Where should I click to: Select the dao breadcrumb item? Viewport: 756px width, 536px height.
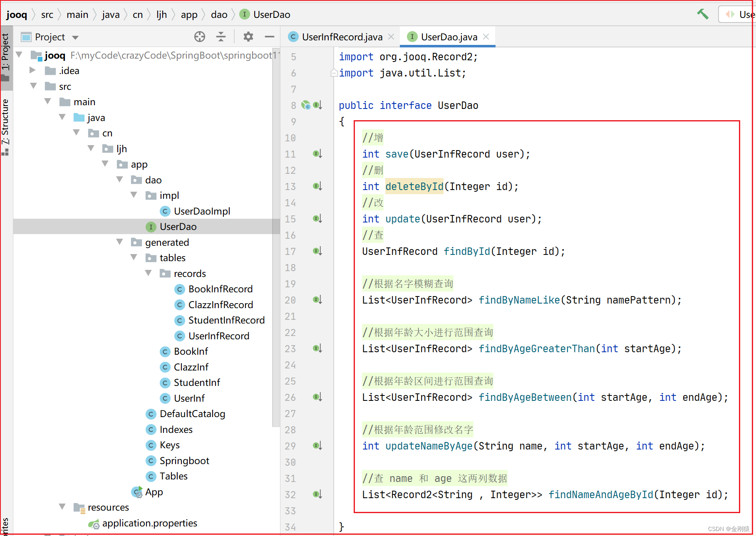(x=218, y=14)
